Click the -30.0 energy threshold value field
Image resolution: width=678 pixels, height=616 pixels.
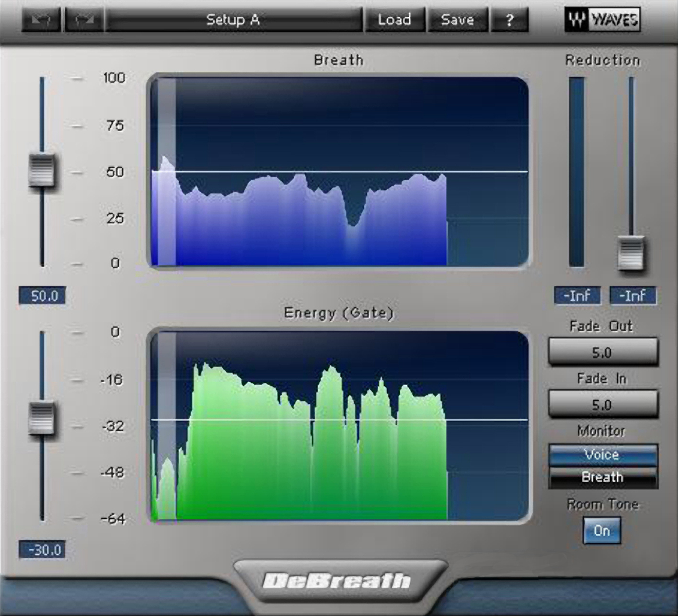pyautogui.click(x=42, y=550)
